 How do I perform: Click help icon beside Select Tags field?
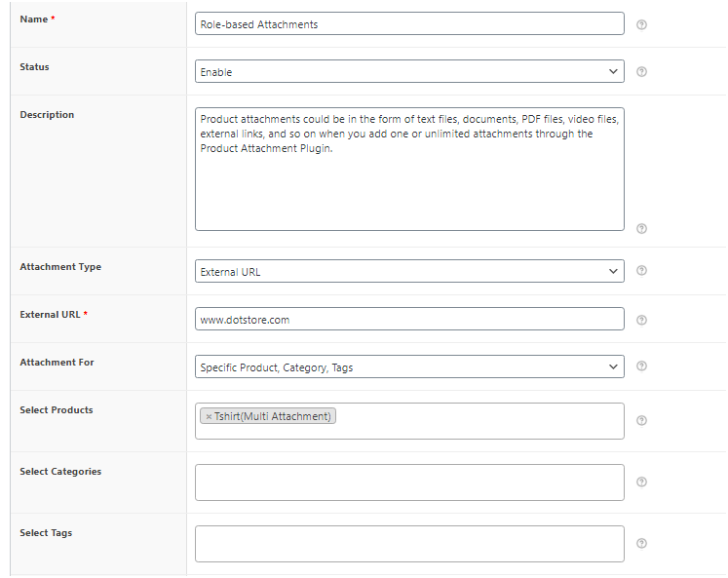tap(641, 544)
